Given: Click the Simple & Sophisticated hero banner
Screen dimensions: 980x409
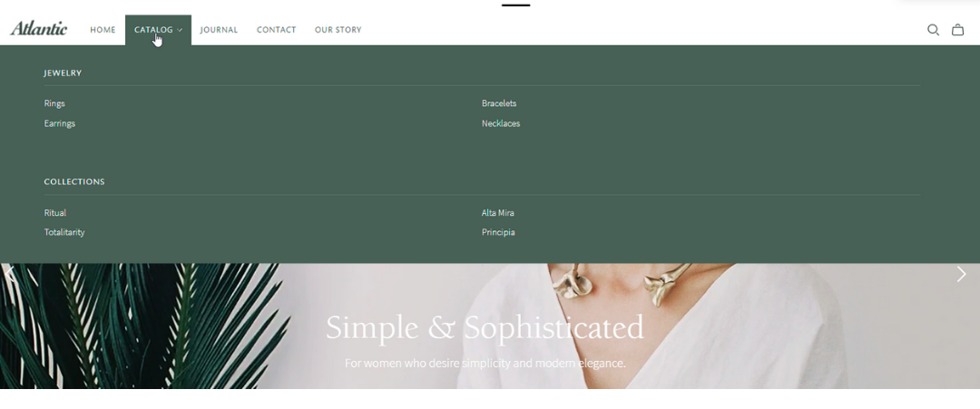Looking at the screenshot, I should point(485,327).
